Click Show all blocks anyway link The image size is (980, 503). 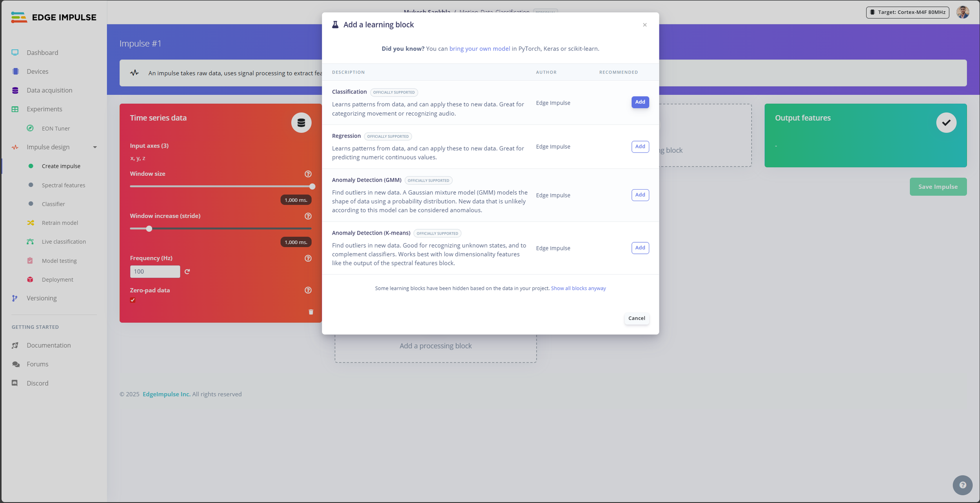click(x=578, y=288)
